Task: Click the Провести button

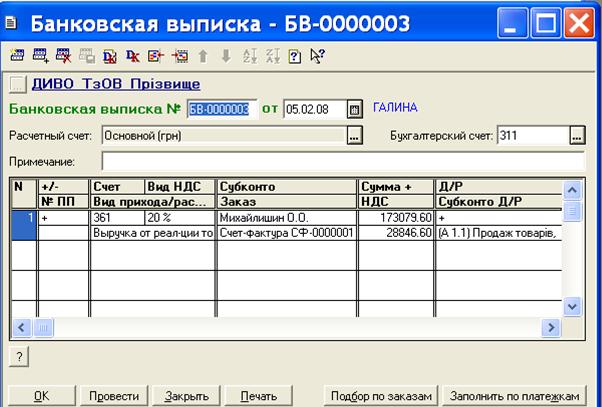Action: pyautogui.click(x=114, y=396)
